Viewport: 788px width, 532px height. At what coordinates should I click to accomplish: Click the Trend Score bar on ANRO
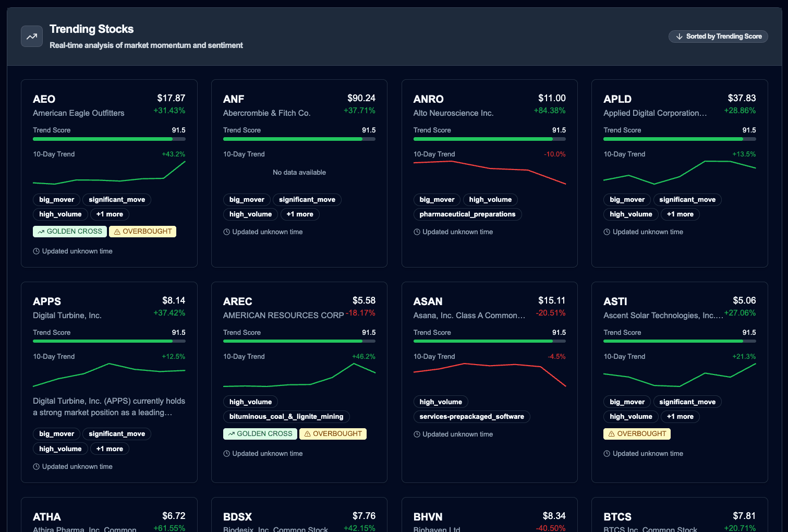489,139
